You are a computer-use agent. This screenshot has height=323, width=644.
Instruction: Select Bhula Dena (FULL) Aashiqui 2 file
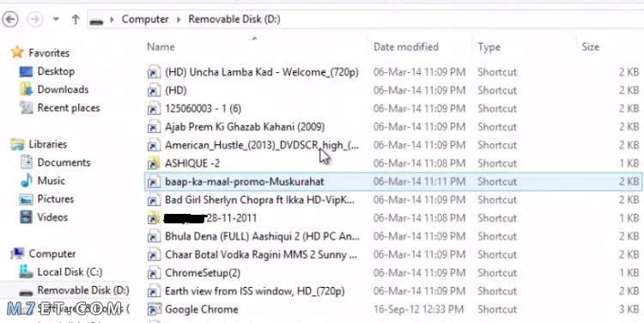pyautogui.click(x=262, y=236)
